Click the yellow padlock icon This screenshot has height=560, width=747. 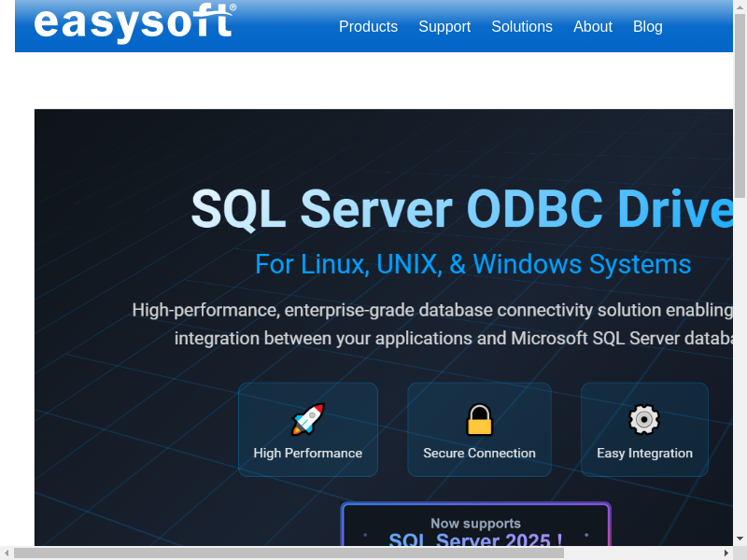coord(479,420)
